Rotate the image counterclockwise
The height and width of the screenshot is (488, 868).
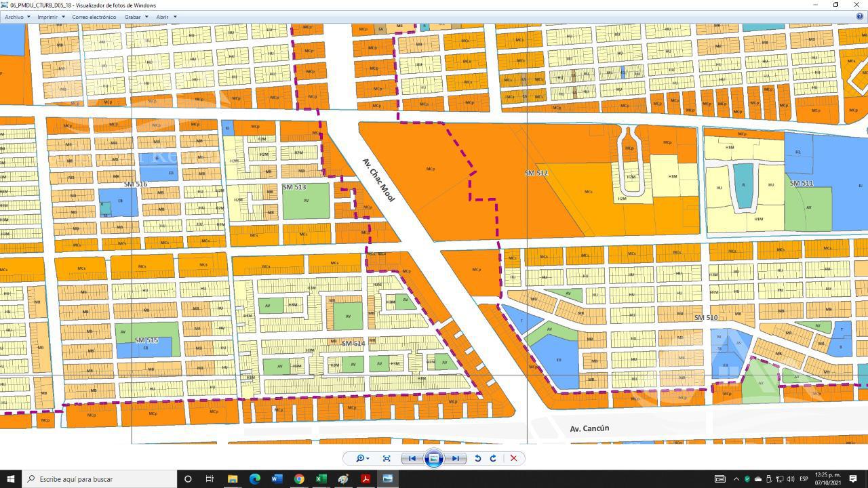477,458
